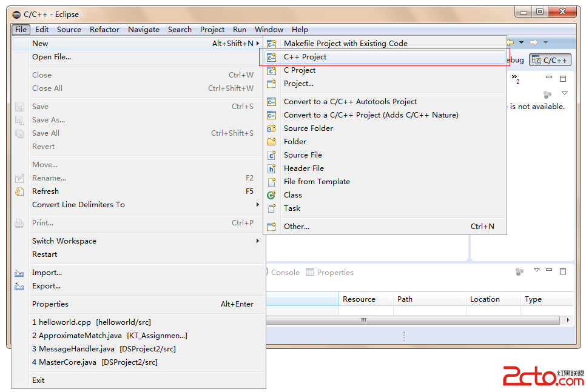Open the back history dropdown arrow
Viewport: 586px width, 392px height.
tap(521, 42)
